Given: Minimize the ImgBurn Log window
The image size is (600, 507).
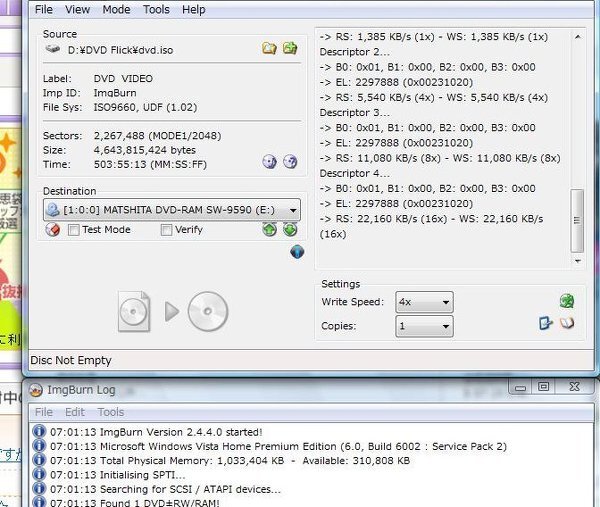Looking at the screenshot, I should (520, 387).
